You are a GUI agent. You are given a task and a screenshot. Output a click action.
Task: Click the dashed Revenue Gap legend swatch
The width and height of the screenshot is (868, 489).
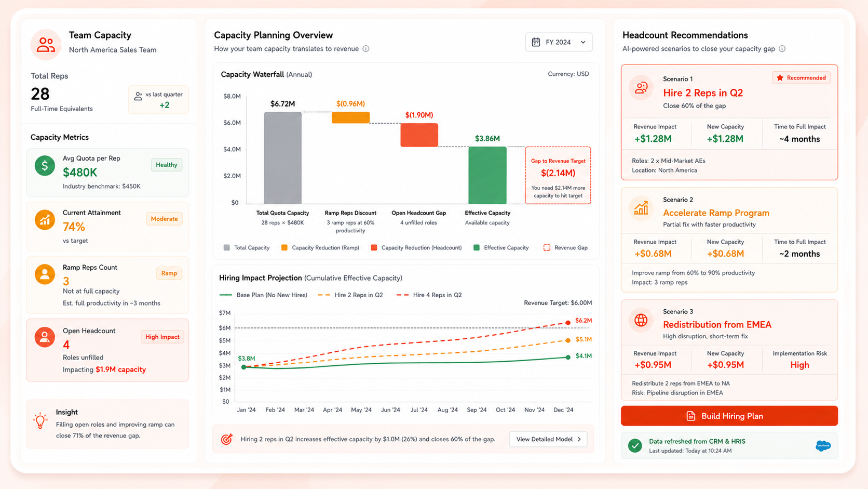[547, 248]
